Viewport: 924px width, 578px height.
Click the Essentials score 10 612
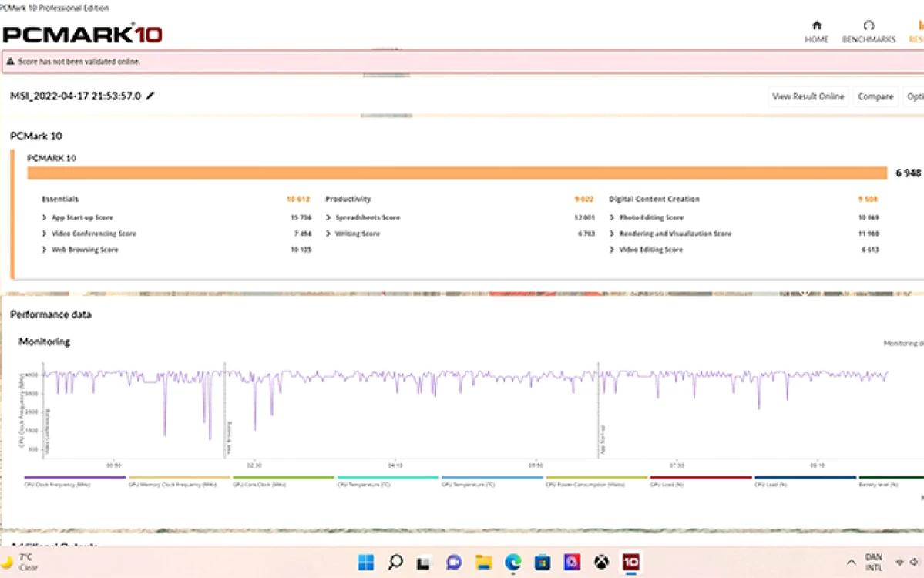(x=297, y=199)
